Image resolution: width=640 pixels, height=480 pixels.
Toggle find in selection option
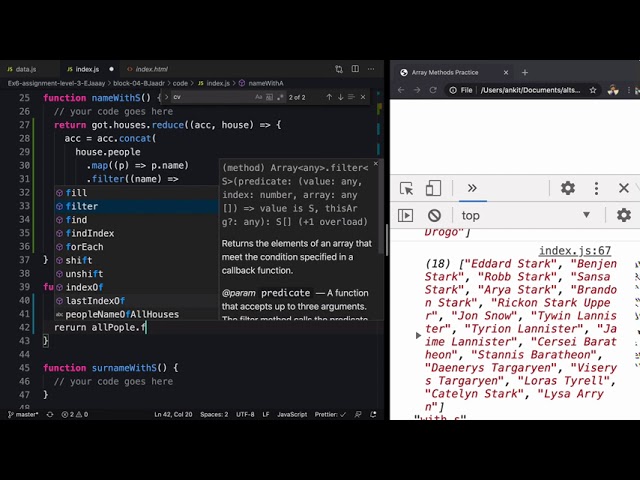(351, 97)
